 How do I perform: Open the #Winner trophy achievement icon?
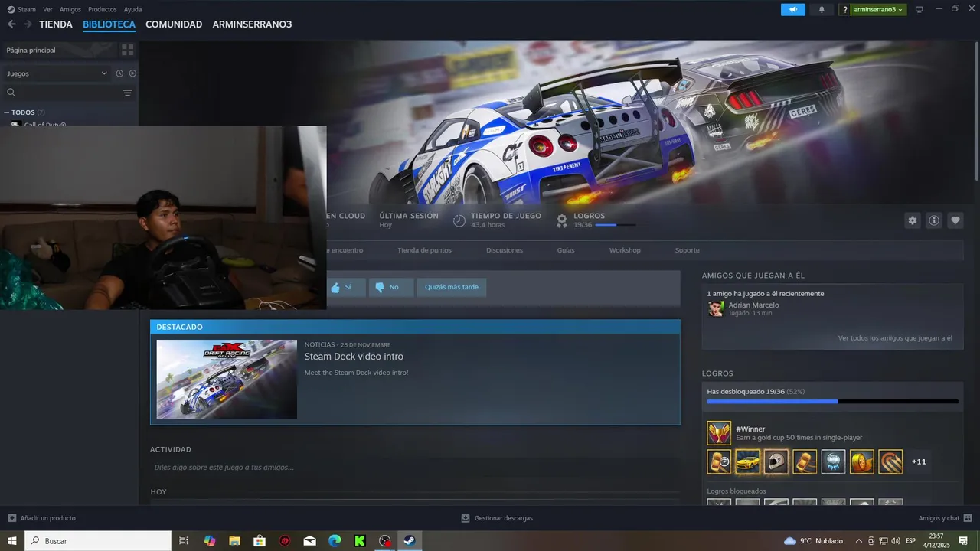[x=719, y=433]
